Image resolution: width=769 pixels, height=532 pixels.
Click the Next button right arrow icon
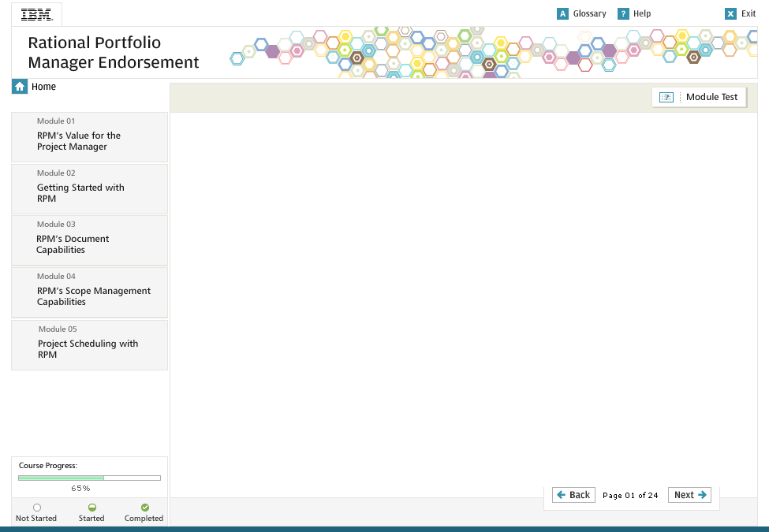(x=702, y=495)
